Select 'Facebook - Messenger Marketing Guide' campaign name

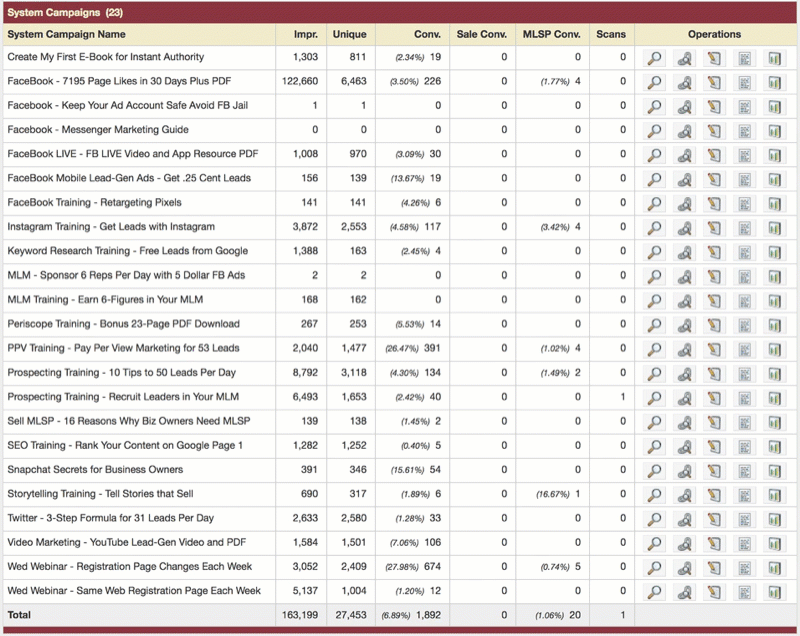(98, 130)
